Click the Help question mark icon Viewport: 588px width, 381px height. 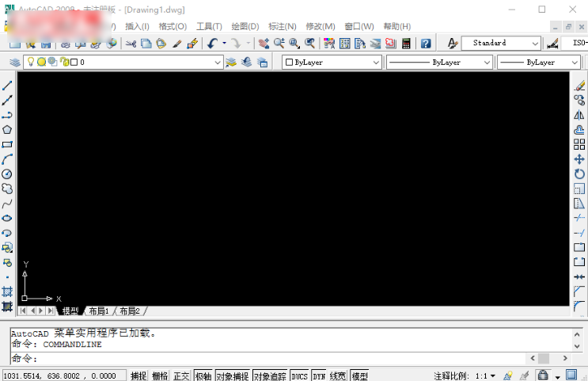pos(426,44)
